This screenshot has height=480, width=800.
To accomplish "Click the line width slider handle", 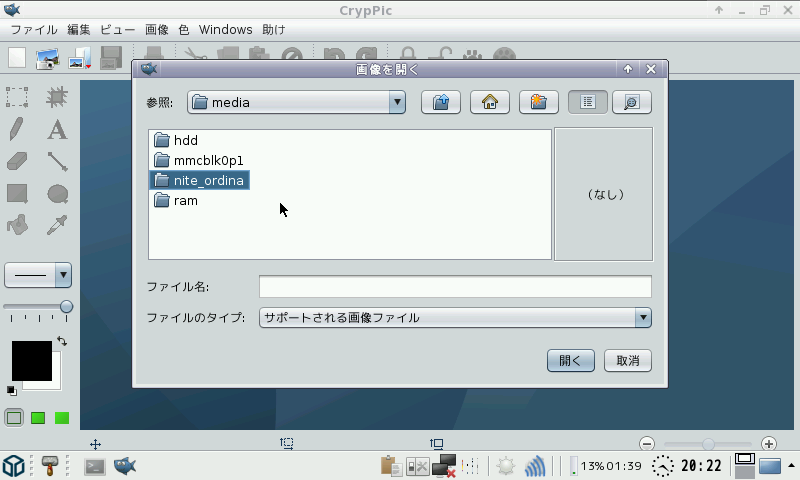I will [66, 307].
